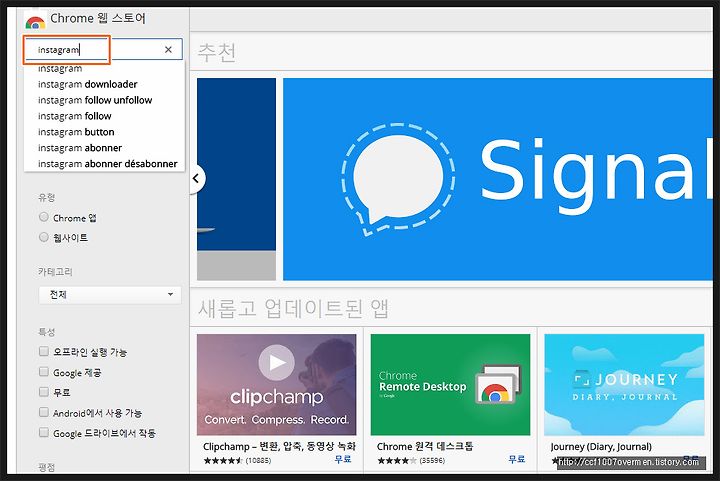The height and width of the screenshot is (481, 720).
Task: Enable the 오프라인 실행 가능 checkbox
Action: (44, 352)
